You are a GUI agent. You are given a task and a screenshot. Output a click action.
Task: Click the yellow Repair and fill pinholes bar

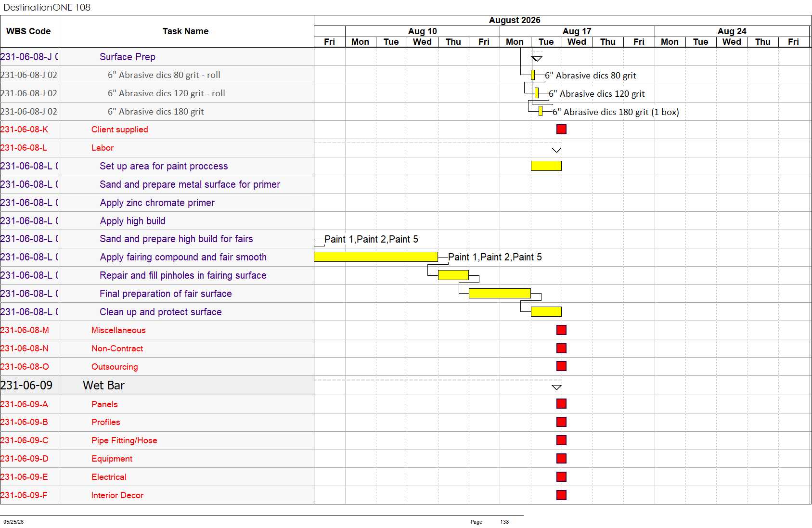pos(453,275)
